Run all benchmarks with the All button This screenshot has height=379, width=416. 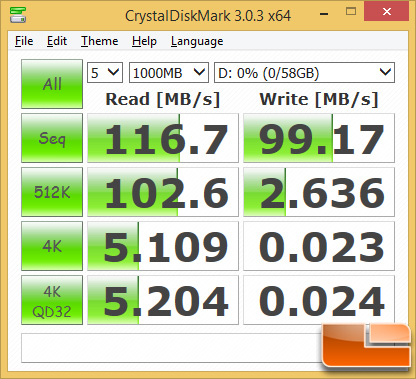tap(52, 84)
